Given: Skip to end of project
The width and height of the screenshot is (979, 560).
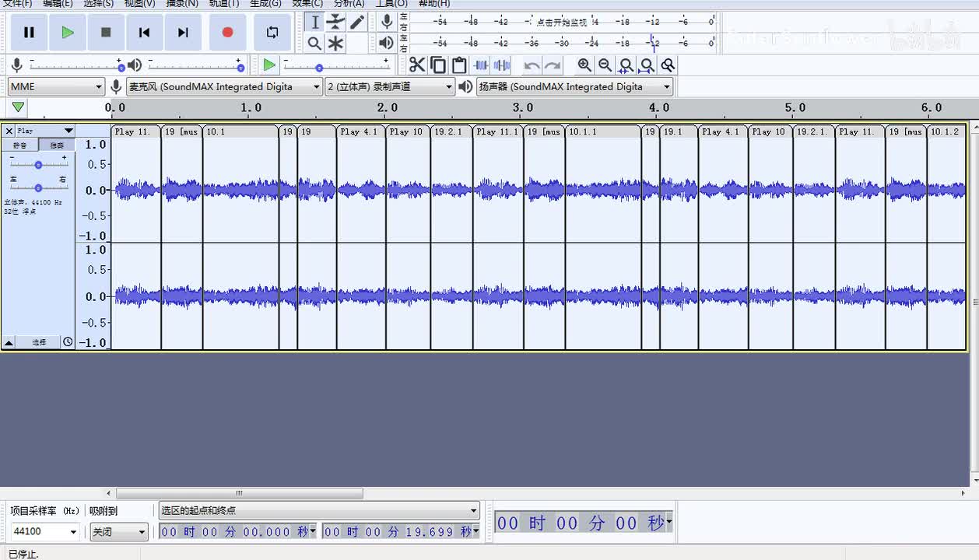Looking at the screenshot, I should (183, 33).
